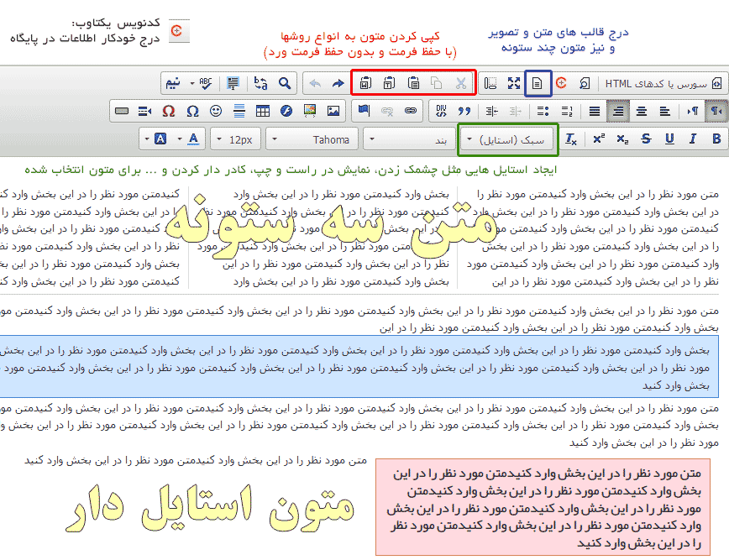Viewport: 729px width, 560px height.
Task: Click the block quote icon
Action: click(463, 111)
